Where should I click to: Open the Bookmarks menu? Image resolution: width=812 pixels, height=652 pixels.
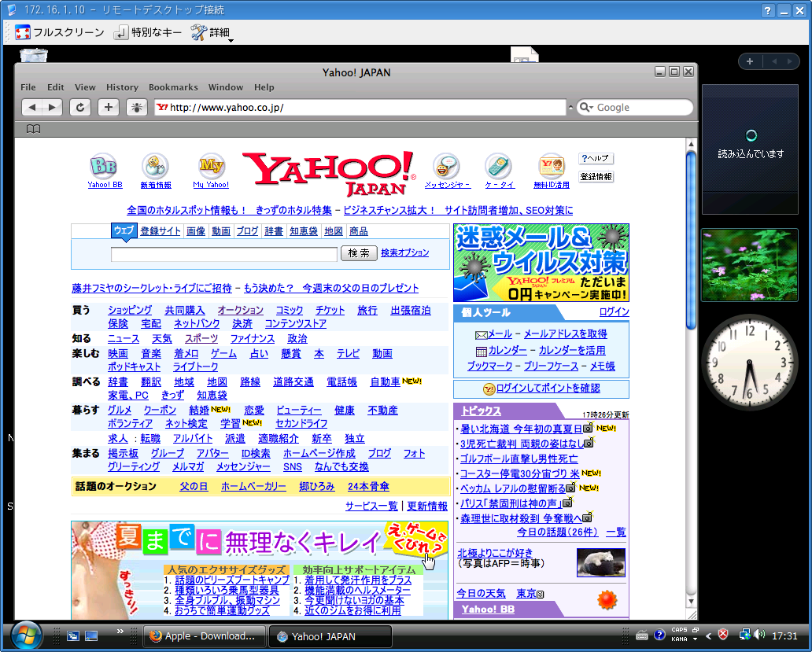click(173, 87)
